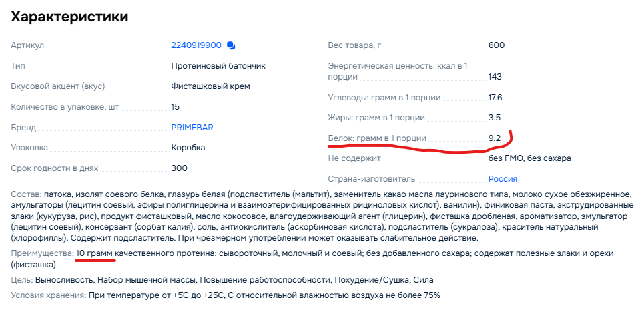Click the Цель label
Image resolution: width=644 pixels, height=312 pixels.
tap(21, 279)
